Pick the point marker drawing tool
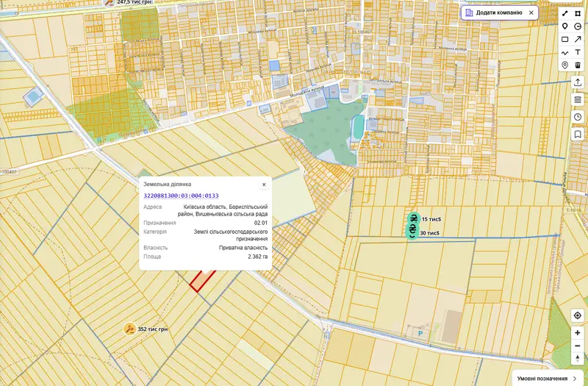The height and width of the screenshot is (386, 588). coord(565,26)
